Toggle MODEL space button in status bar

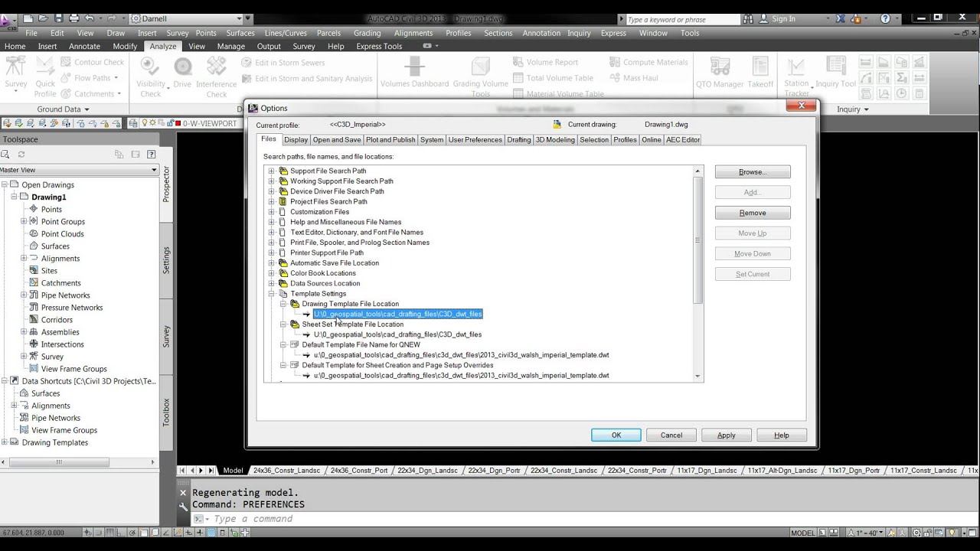[x=803, y=533]
